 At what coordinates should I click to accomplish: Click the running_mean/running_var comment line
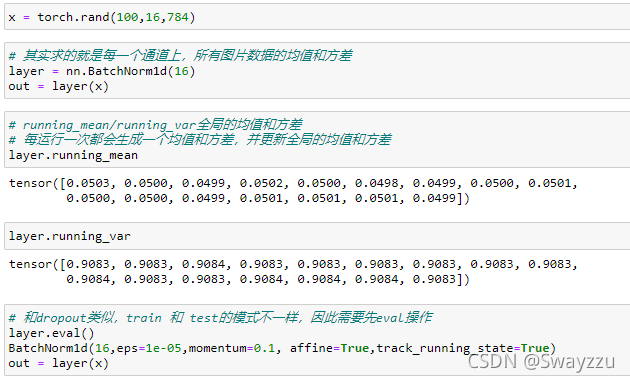tap(155, 125)
